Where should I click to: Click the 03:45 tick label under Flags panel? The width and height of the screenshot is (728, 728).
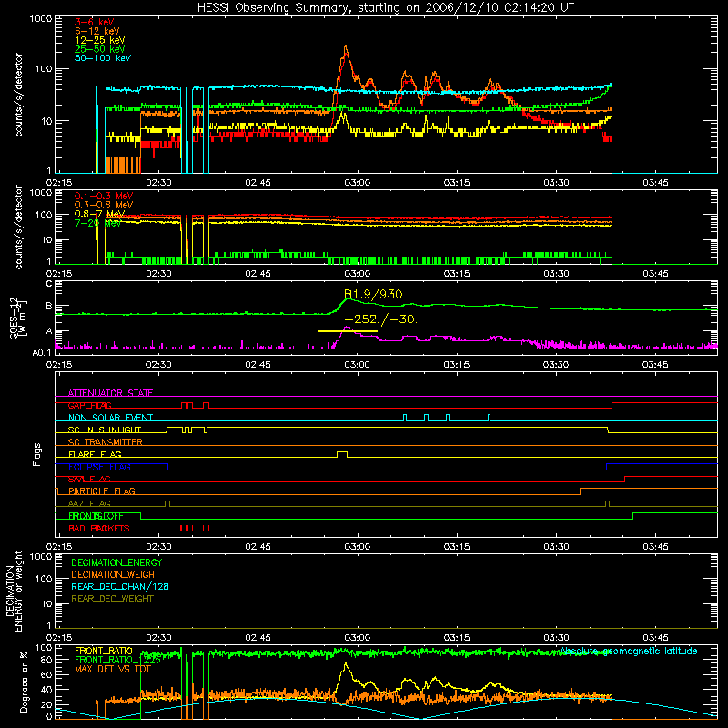click(655, 547)
